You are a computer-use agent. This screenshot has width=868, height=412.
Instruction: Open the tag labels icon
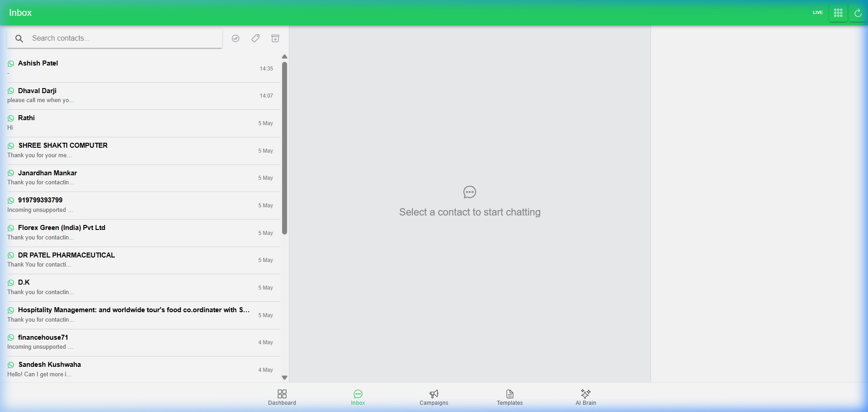pos(255,38)
